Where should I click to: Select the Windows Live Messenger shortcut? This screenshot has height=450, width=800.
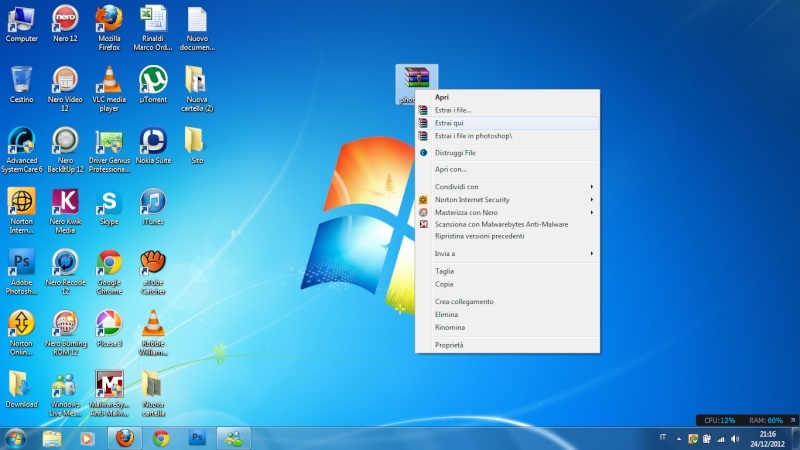pyautogui.click(x=65, y=394)
